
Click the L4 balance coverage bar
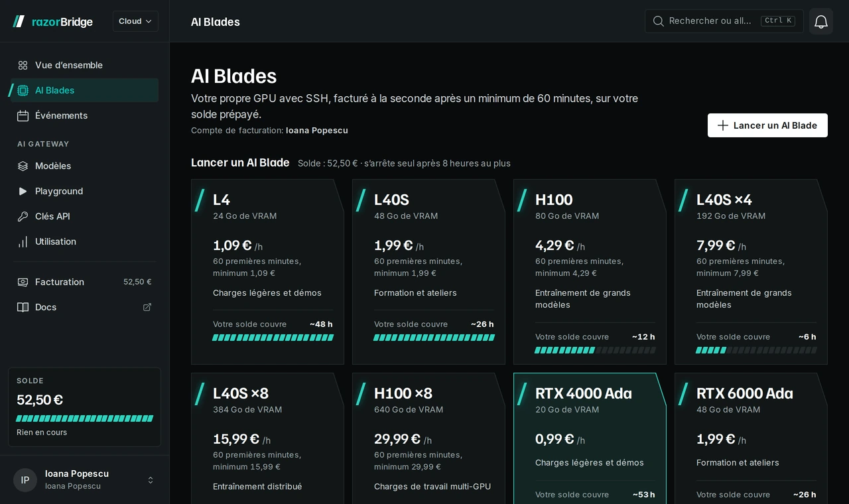273,338
